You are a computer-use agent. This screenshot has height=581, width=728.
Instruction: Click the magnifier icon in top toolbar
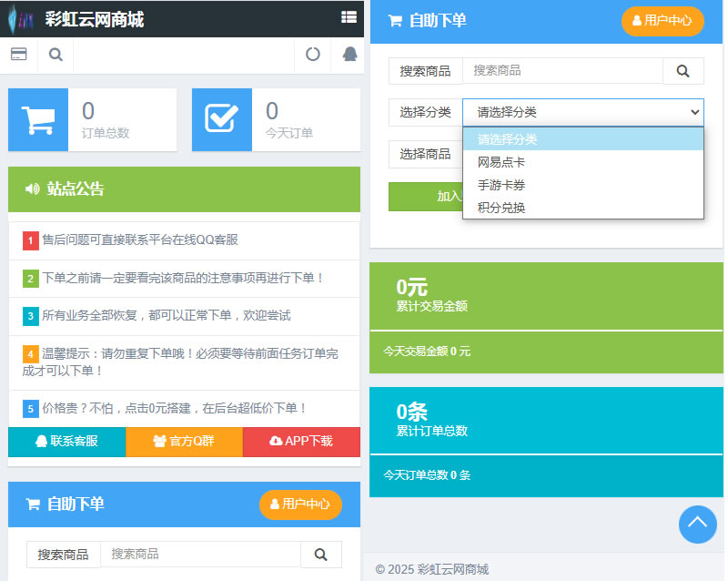(56, 55)
